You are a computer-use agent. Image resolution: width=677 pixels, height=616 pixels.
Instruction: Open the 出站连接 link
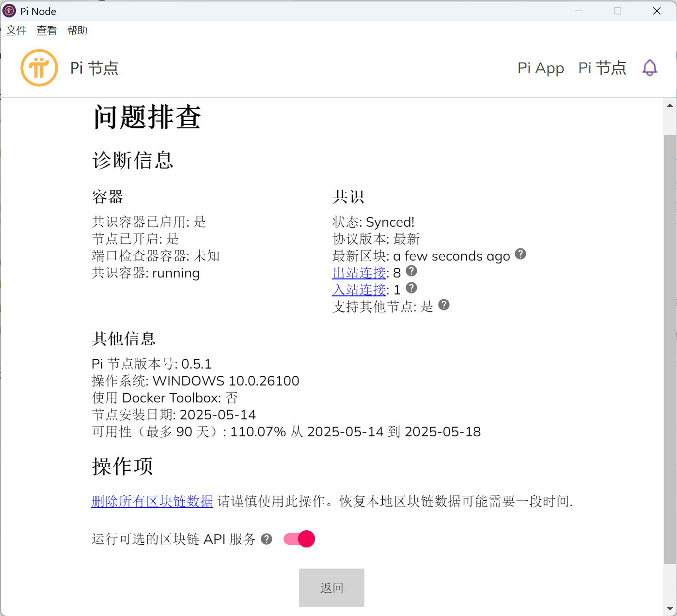click(x=359, y=273)
